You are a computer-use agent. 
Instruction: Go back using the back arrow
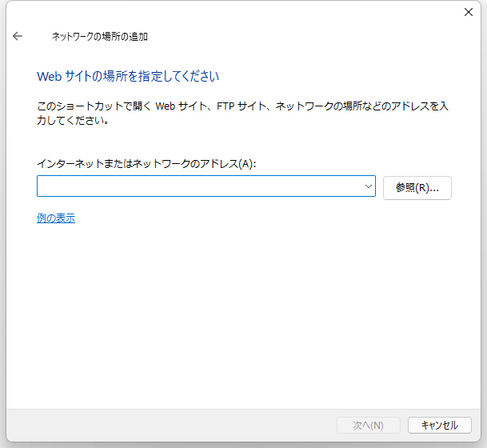click(18, 36)
